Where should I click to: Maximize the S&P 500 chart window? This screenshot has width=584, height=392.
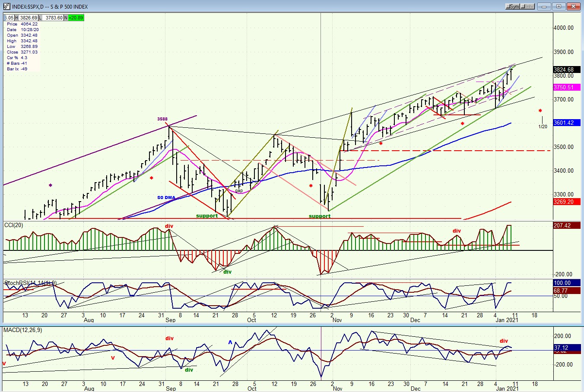(x=559, y=6)
